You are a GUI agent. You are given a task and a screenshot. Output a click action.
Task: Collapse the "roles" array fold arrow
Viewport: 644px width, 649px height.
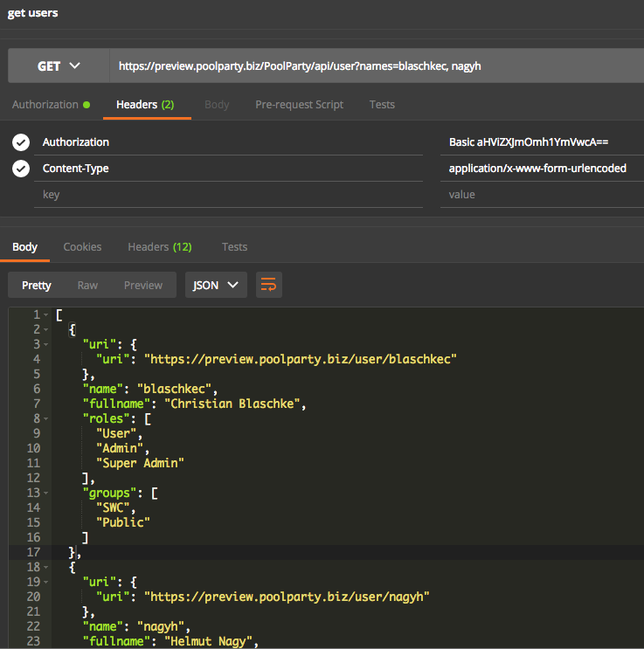click(x=46, y=418)
